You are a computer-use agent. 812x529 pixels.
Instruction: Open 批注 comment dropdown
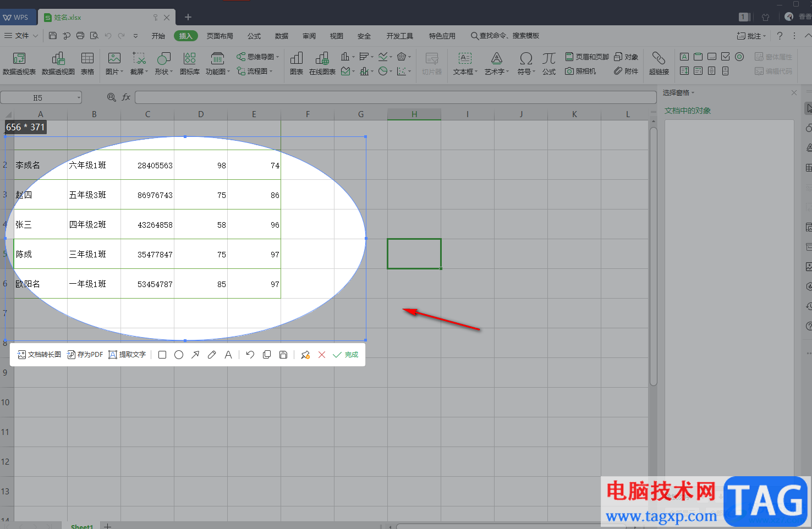pyautogui.click(x=751, y=36)
